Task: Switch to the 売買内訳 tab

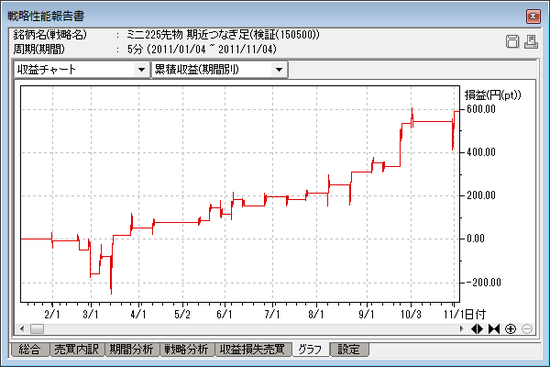Action: pos(76,349)
